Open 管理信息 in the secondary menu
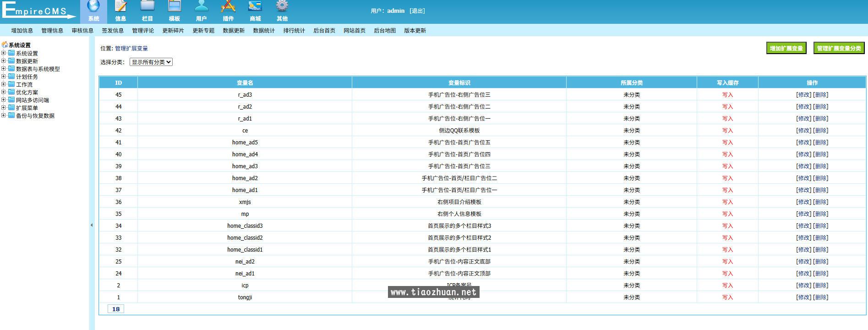Image resolution: width=868 pixels, height=330 pixels. point(52,31)
